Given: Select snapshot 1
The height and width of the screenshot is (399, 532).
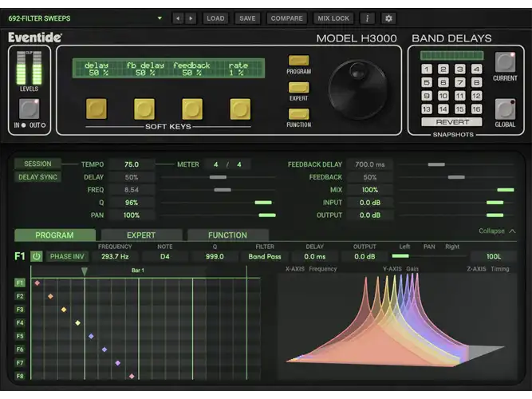Looking at the screenshot, I should pyautogui.click(x=427, y=69).
